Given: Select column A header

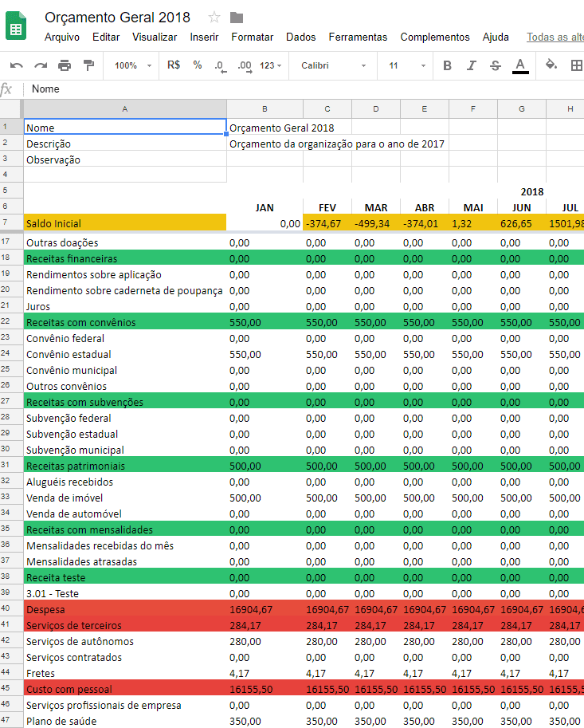Looking at the screenshot, I should point(125,108).
